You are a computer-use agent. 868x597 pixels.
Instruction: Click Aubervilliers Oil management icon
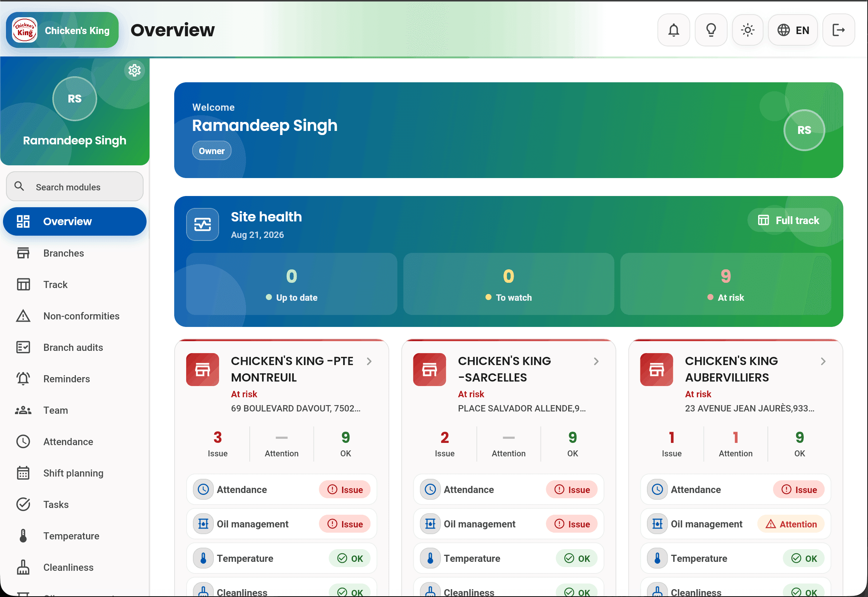pyautogui.click(x=657, y=524)
